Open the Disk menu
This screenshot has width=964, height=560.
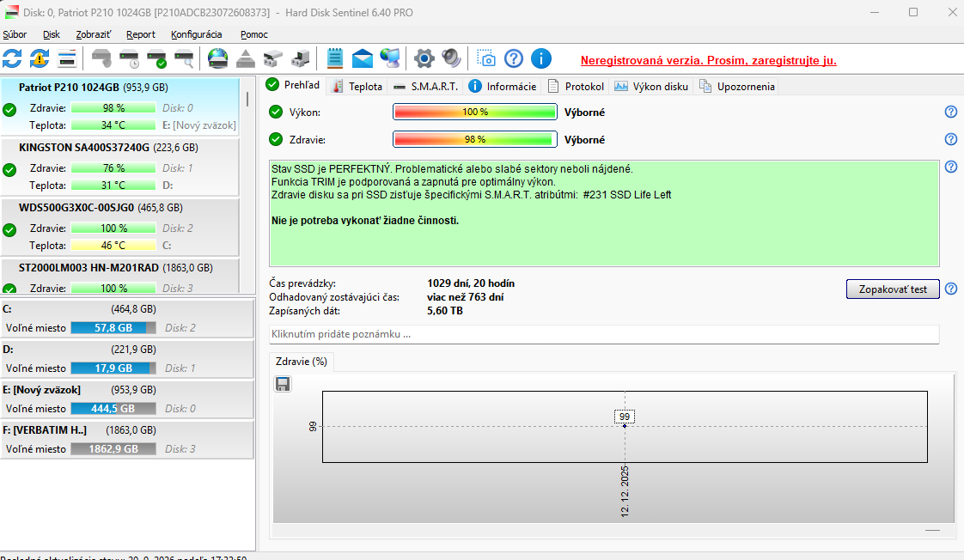tap(52, 34)
